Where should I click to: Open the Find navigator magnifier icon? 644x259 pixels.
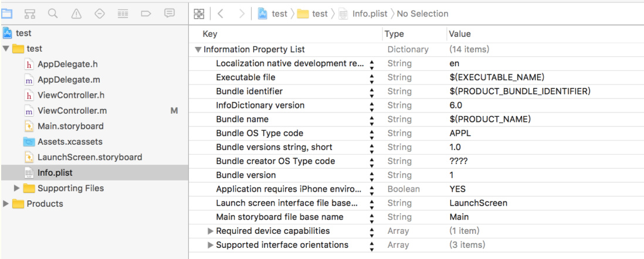(53, 13)
